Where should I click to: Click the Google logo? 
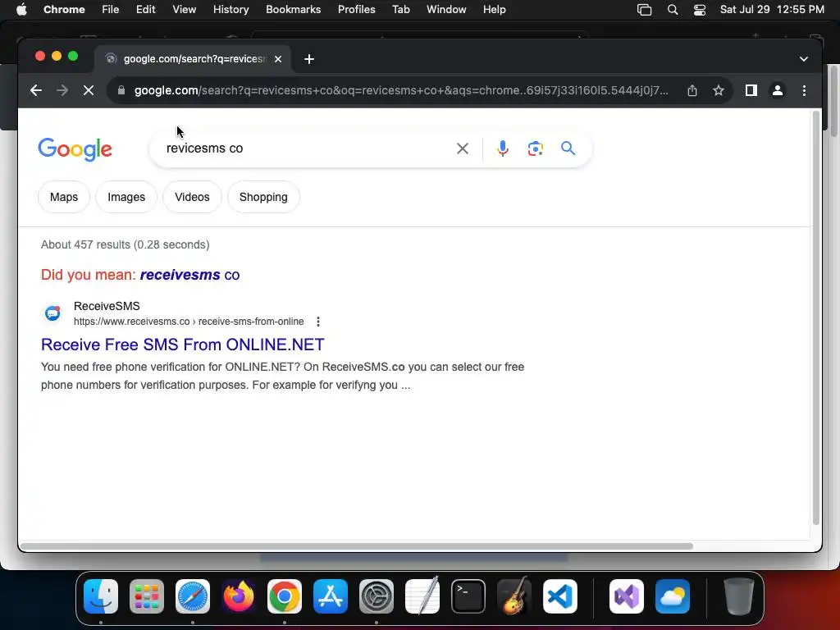[x=75, y=149]
